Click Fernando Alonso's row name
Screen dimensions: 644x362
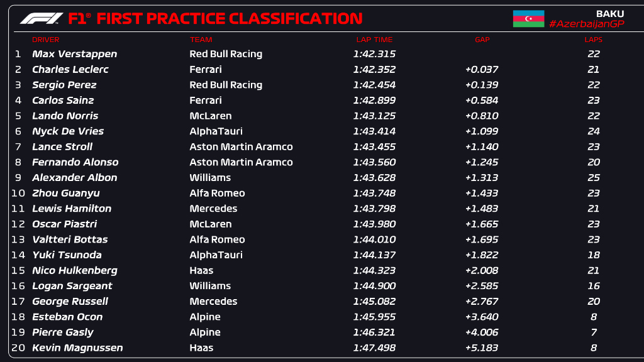[x=75, y=162]
